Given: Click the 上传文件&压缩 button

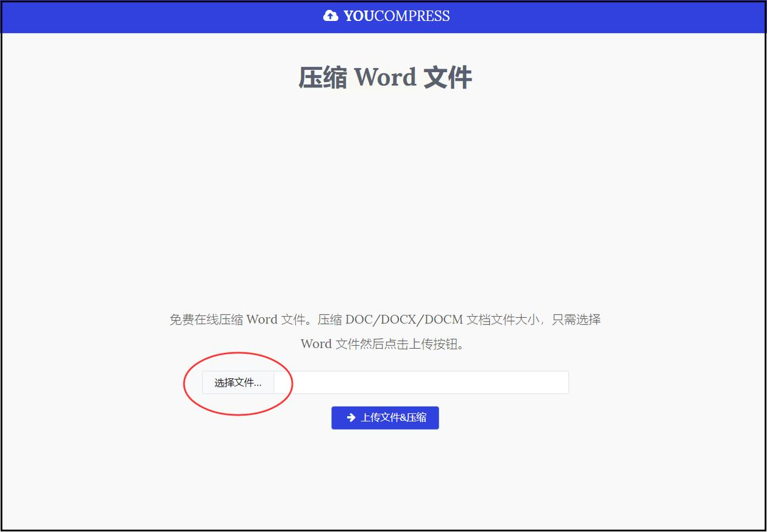Looking at the screenshot, I should (x=385, y=418).
